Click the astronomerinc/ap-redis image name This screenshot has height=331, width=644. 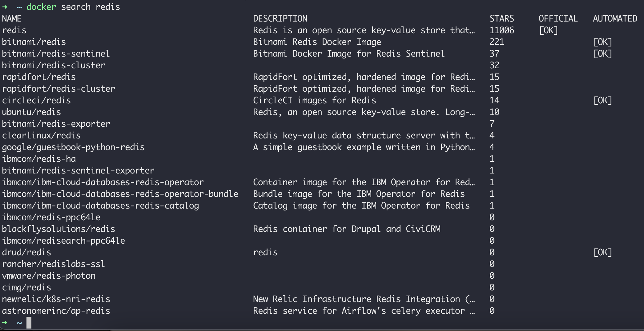(56, 311)
